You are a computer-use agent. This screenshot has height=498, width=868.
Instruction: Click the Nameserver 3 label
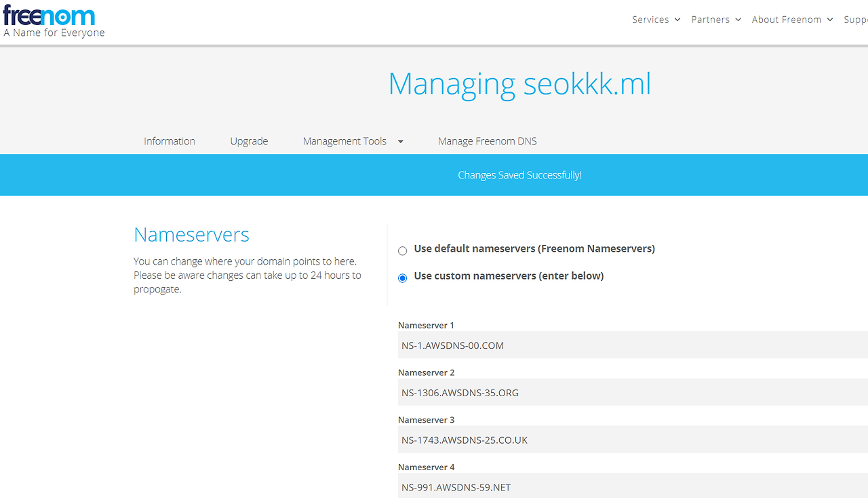(426, 420)
